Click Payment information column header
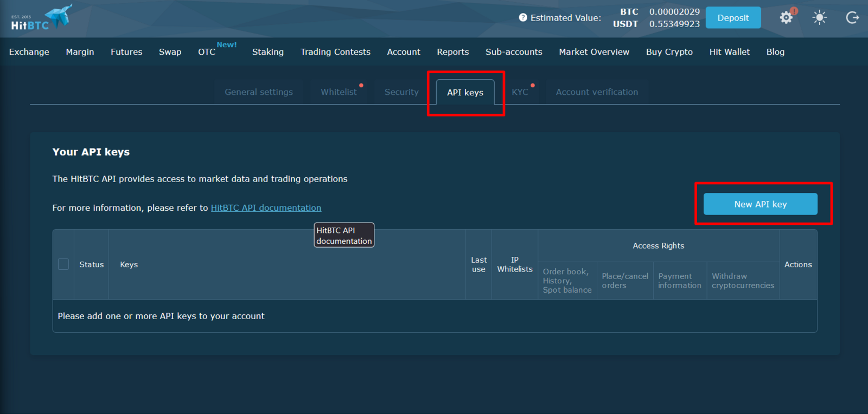 [x=680, y=281]
